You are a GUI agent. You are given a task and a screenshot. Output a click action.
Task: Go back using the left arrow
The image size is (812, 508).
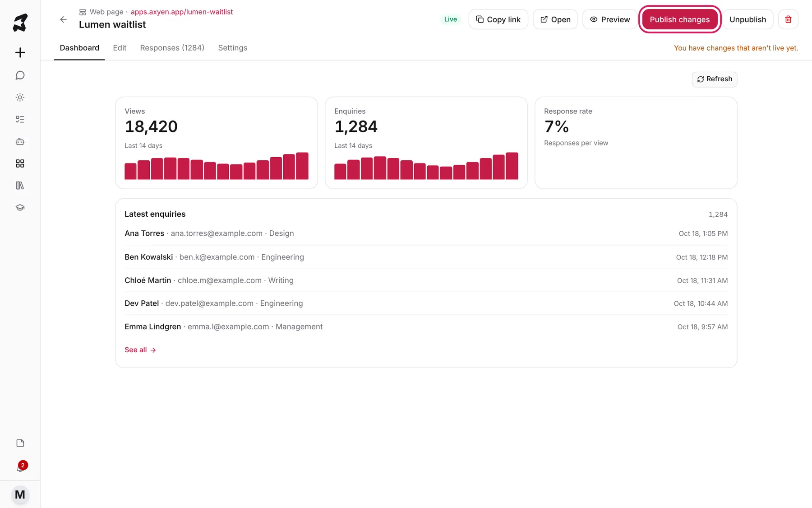(x=63, y=19)
